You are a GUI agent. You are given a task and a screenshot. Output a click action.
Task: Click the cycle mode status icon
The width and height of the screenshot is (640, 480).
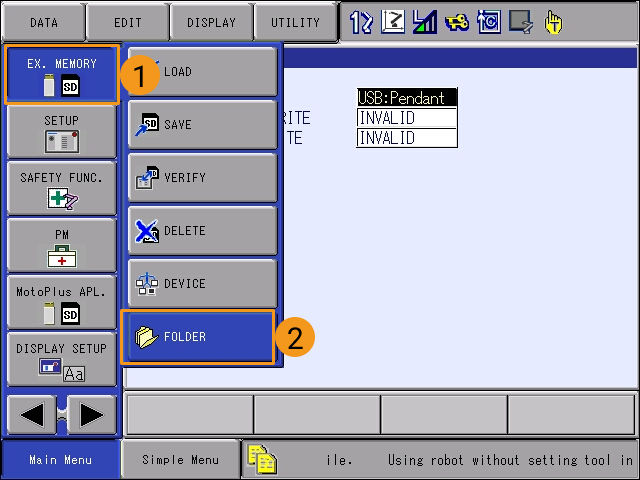point(489,22)
